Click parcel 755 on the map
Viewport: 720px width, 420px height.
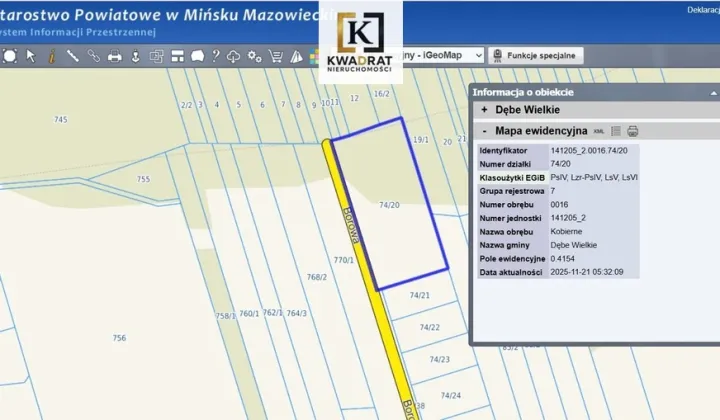[143, 179]
